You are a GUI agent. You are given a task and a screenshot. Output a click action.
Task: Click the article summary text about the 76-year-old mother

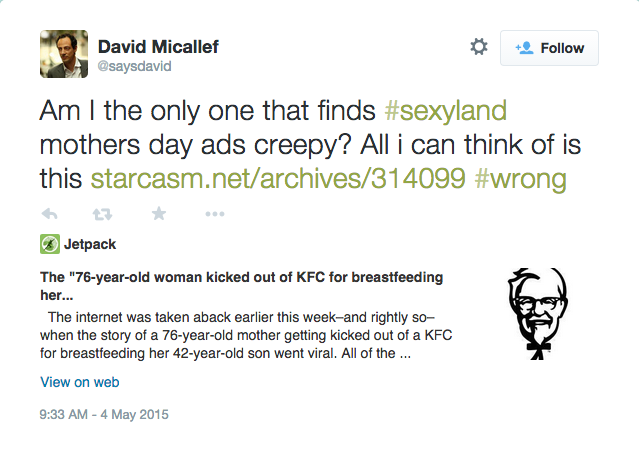click(246, 335)
